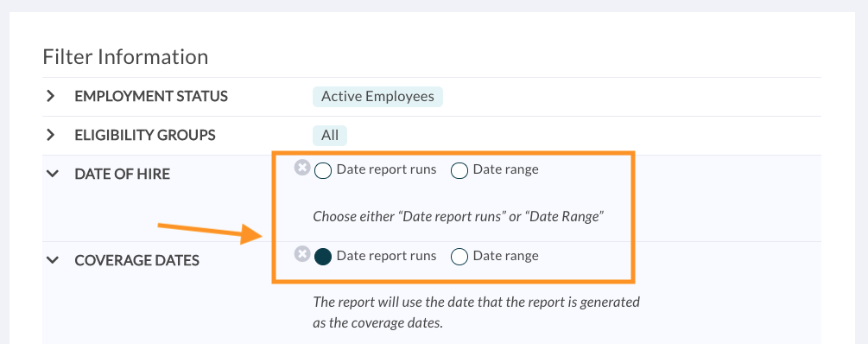Select Date report runs under Date of Hire
Screen dimensions: 868x344
coord(323,170)
